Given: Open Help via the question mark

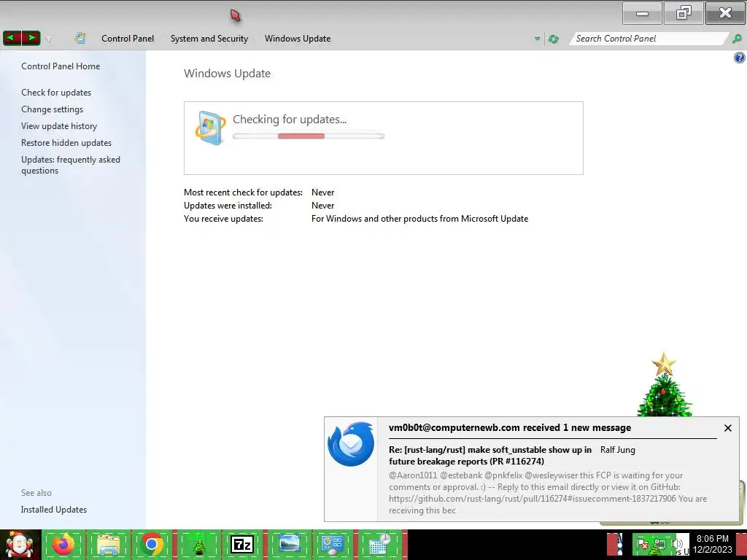Looking at the screenshot, I should click(740, 58).
